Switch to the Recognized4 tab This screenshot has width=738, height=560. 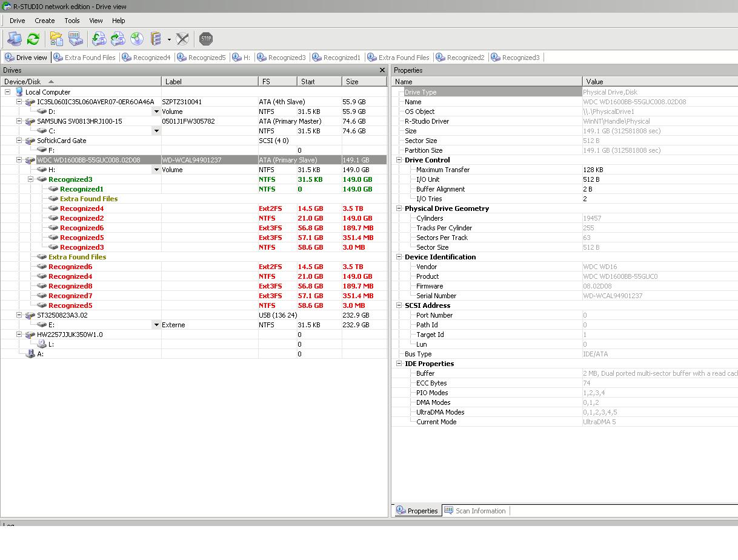[x=147, y=58]
